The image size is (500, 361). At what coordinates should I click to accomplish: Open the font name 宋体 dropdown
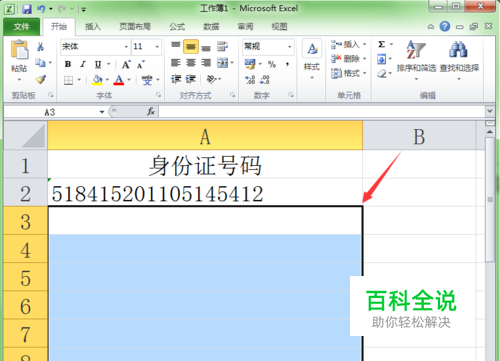pos(126,47)
